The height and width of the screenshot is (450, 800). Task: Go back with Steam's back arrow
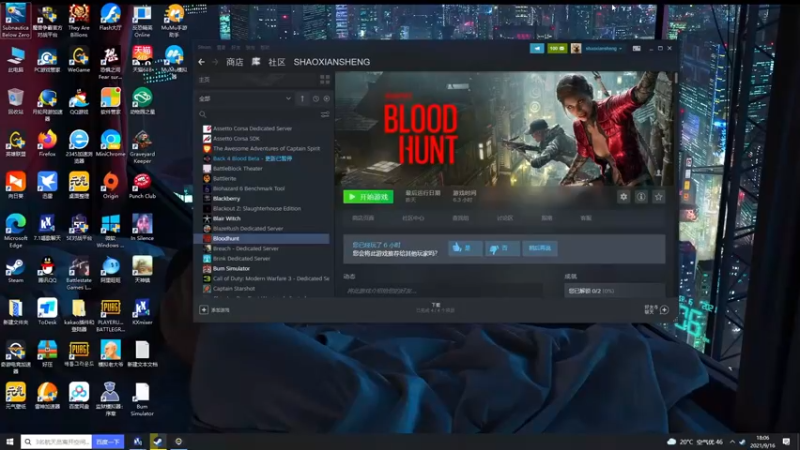point(202,62)
